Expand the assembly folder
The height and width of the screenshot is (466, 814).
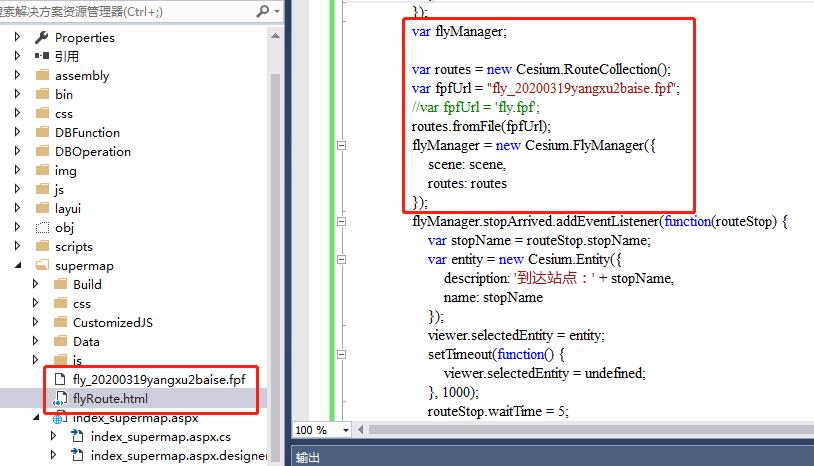(18, 75)
